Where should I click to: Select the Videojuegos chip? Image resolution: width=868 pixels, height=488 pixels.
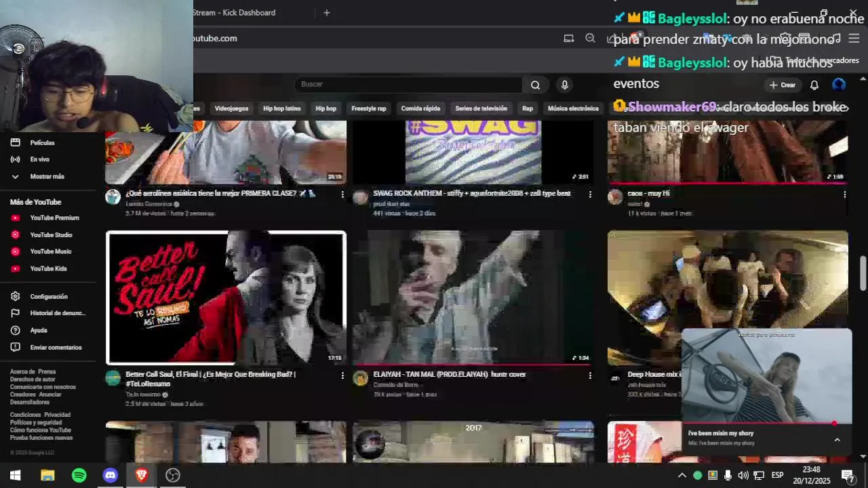(231, 108)
